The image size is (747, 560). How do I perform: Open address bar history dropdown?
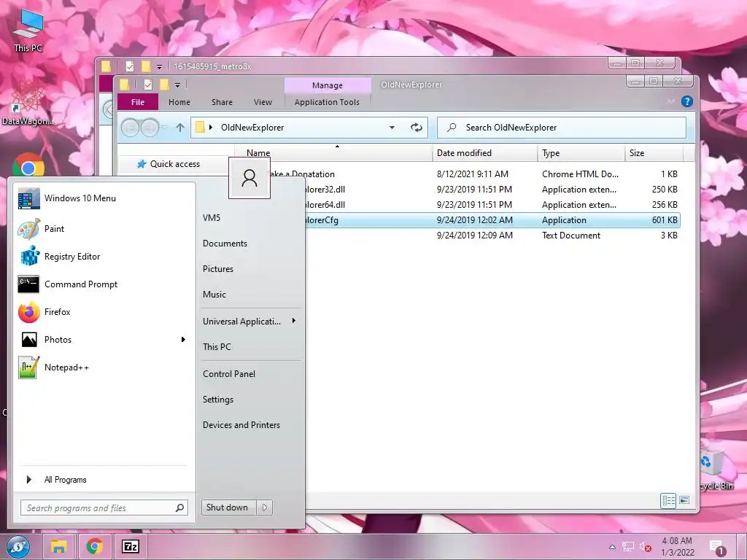click(392, 127)
